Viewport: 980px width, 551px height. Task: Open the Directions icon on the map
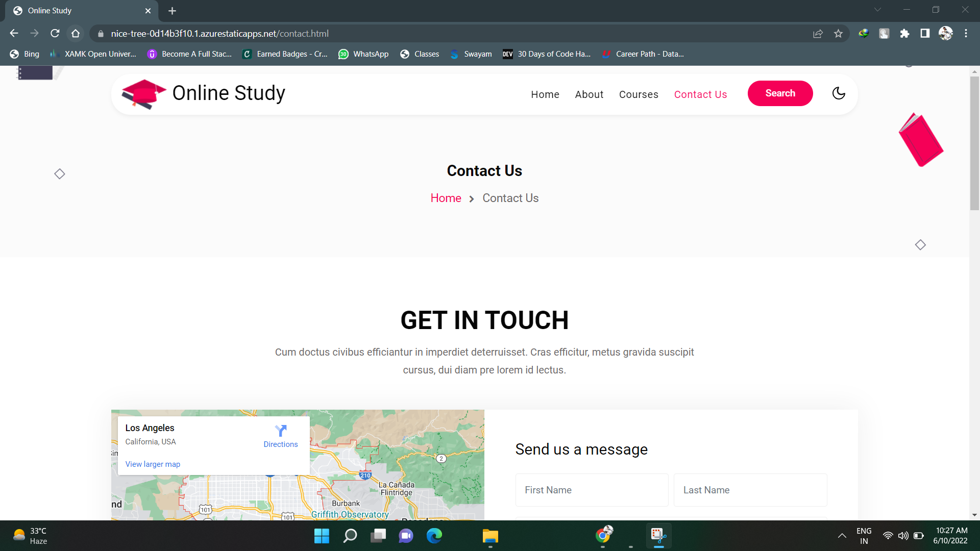point(280,431)
